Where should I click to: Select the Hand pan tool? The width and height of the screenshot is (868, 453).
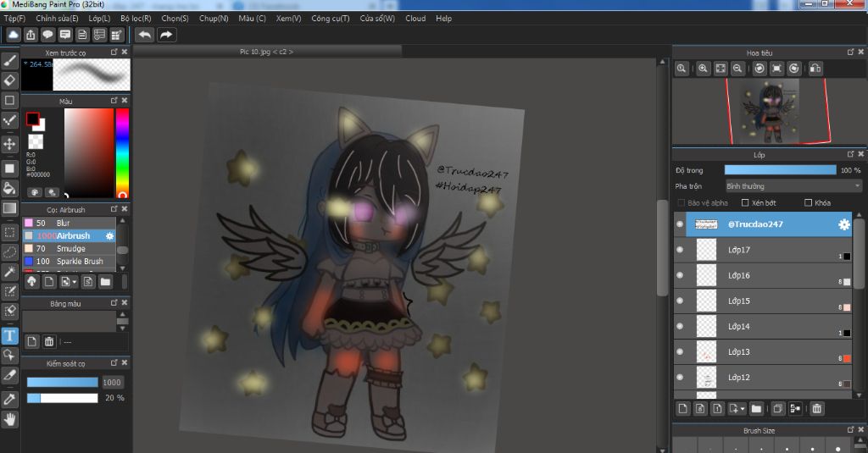[9, 420]
